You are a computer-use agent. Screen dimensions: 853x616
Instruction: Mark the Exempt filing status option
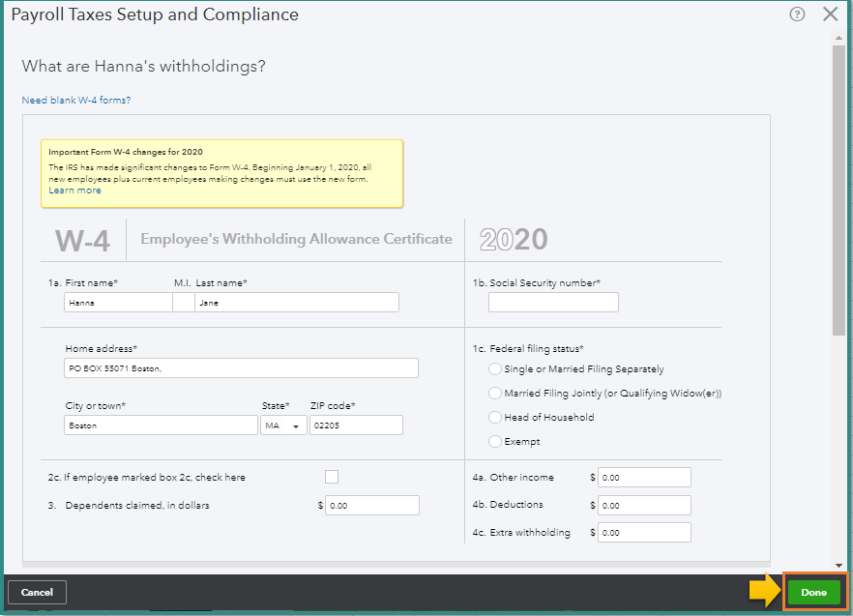(496, 442)
